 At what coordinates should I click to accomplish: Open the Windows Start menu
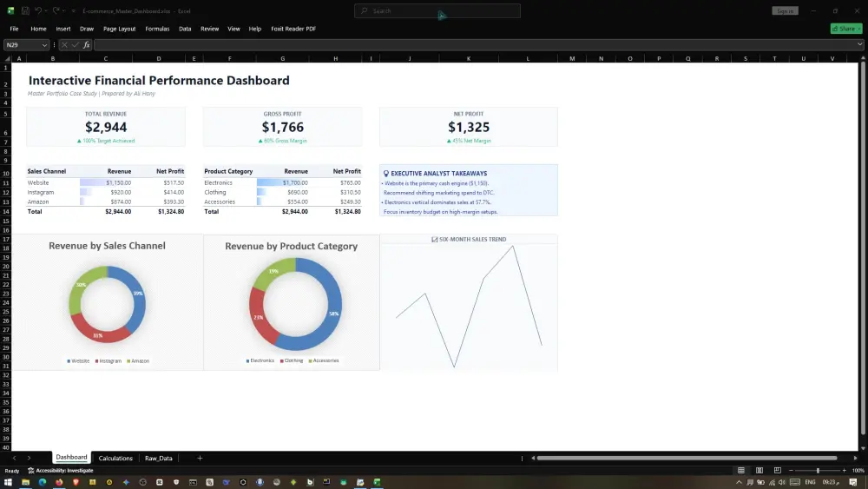[x=9, y=482]
